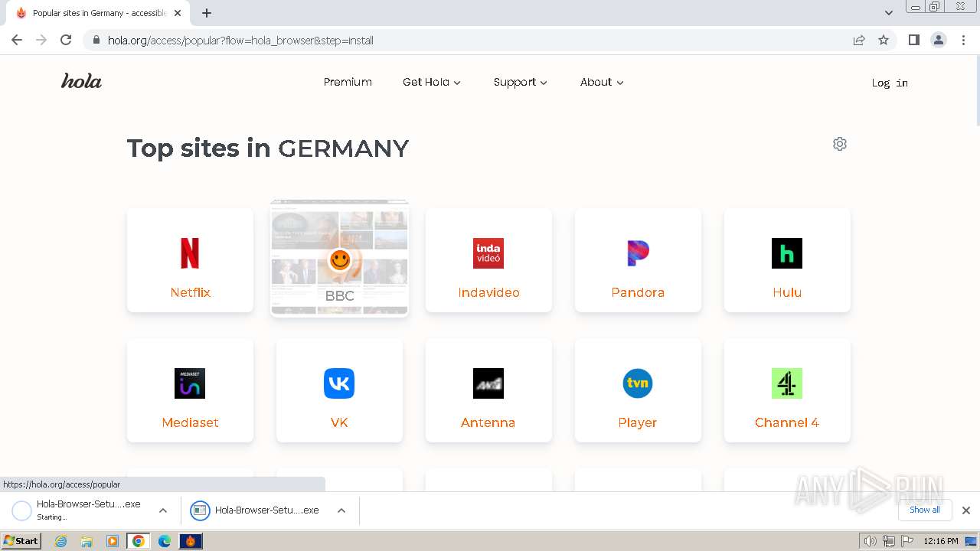The image size is (980, 551).
Task: Click the Netflix label link
Action: [190, 292]
